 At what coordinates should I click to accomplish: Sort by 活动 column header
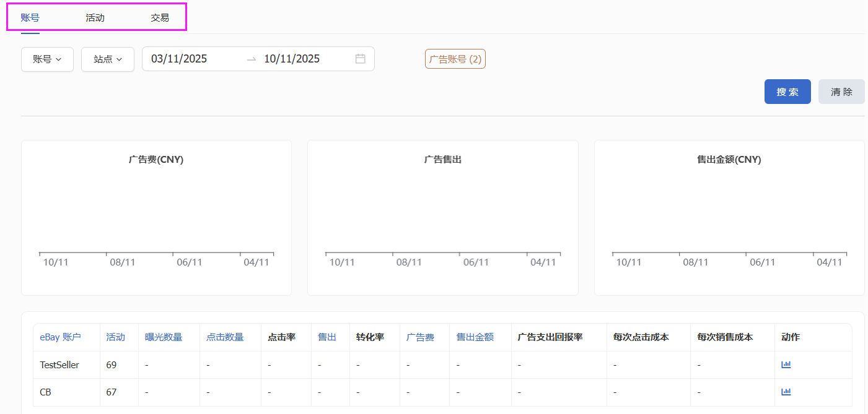tap(115, 337)
